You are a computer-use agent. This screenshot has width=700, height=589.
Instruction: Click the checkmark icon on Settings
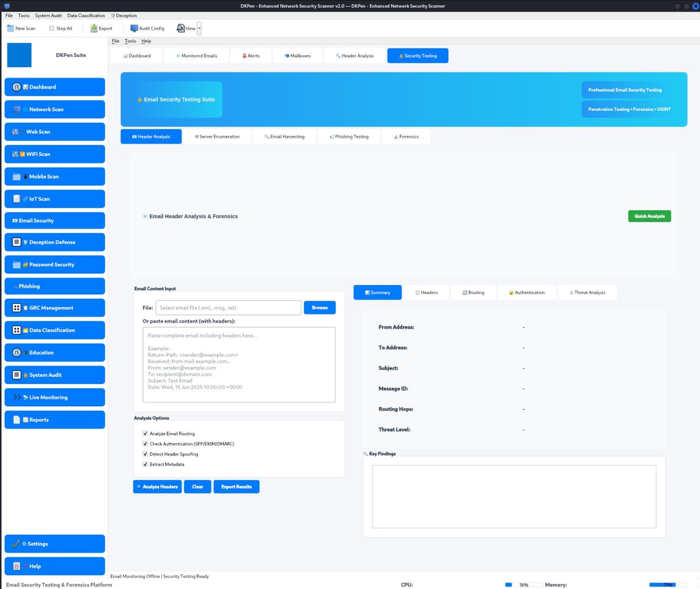16,543
